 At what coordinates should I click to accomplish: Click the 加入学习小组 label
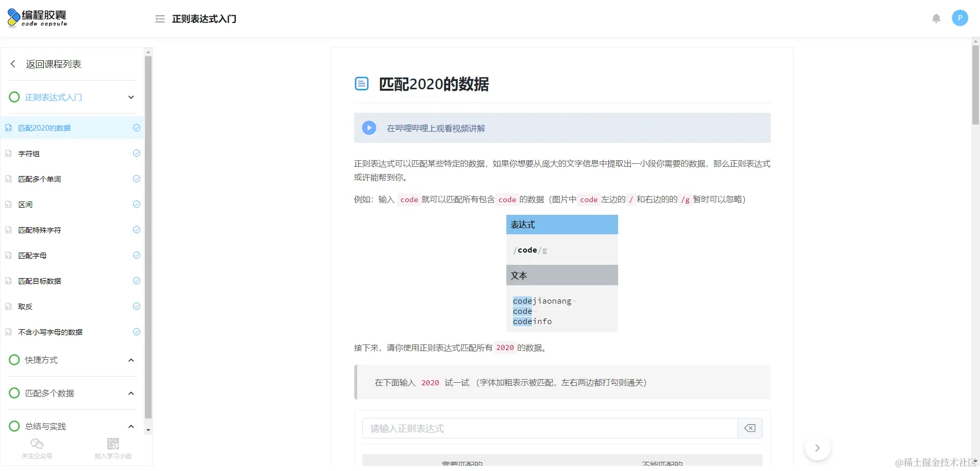click(x=113, y=456)
